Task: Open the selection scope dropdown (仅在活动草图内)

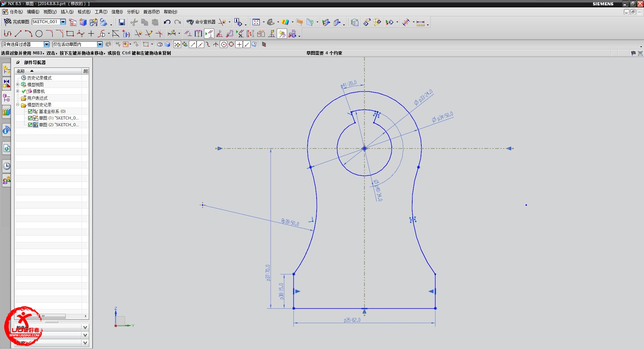Action: point(100,44)
